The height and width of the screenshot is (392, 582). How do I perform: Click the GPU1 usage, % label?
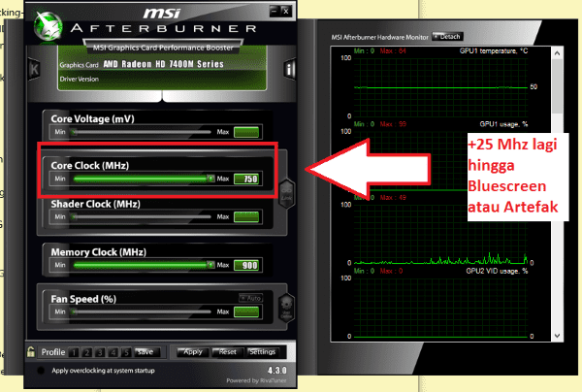(x=503, y=124)
